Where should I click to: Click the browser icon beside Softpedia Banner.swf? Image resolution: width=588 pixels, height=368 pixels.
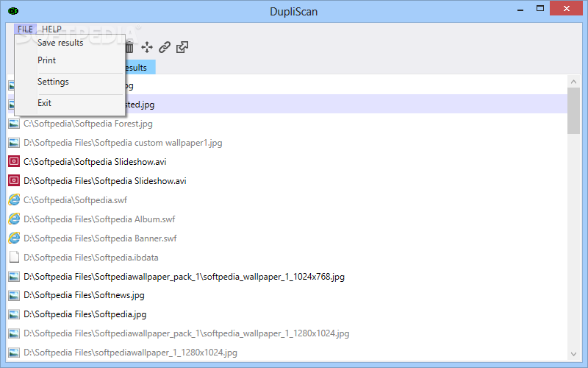click(14, 238)
